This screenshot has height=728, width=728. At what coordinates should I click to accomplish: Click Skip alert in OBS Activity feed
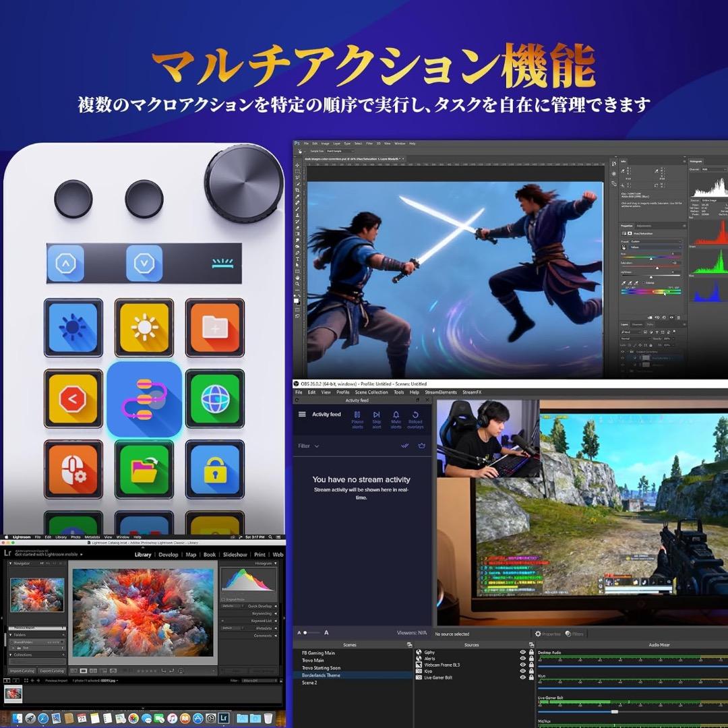coord(377,419)
